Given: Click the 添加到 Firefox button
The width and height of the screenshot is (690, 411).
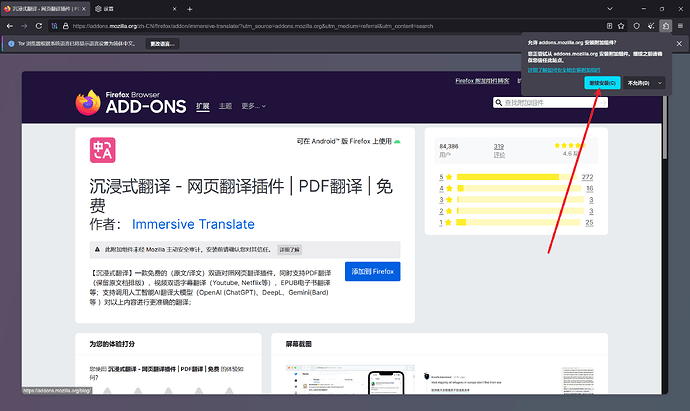Looking at the screenshot, I should (x=372, y=272).
